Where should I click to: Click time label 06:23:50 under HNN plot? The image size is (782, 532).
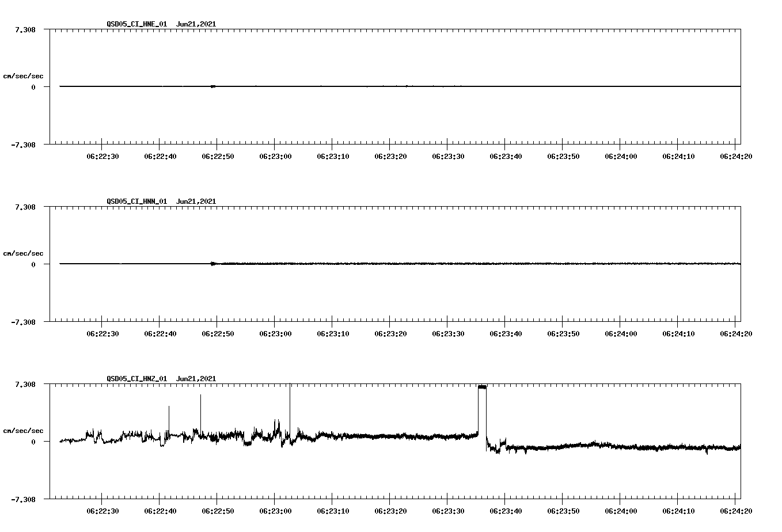tap(563, 333)
